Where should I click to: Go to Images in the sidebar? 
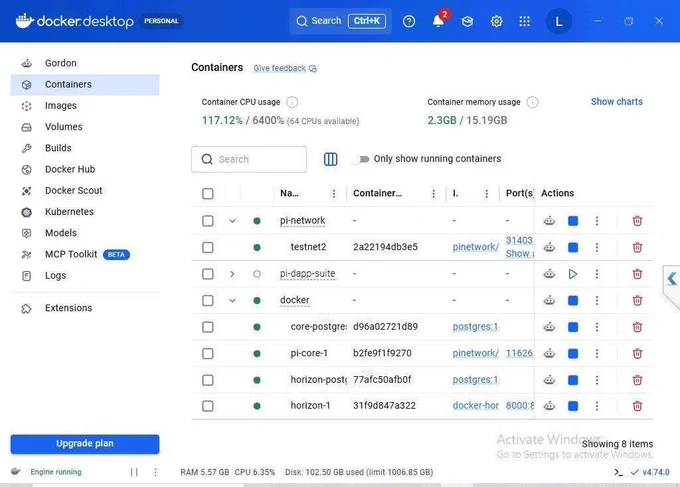[x=85, y=106]
